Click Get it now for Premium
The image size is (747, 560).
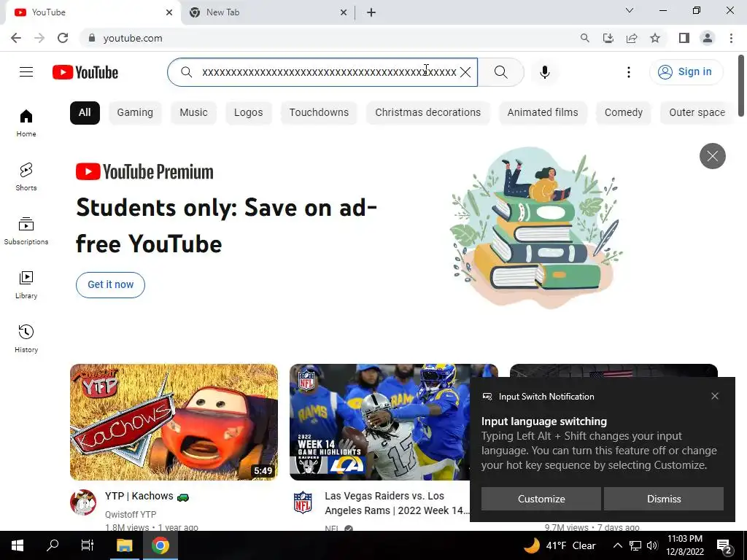(111, 285)
